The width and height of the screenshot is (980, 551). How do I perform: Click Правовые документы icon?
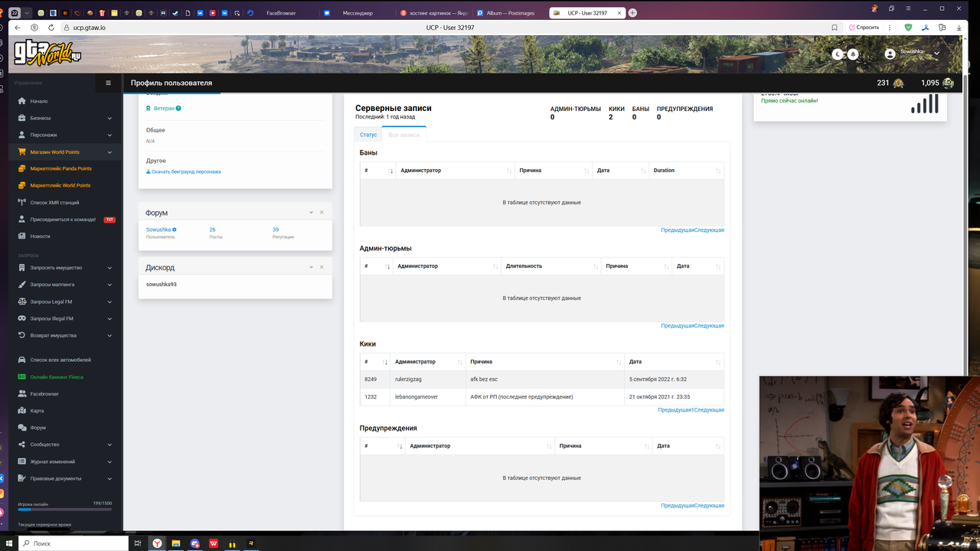[22, 478]
